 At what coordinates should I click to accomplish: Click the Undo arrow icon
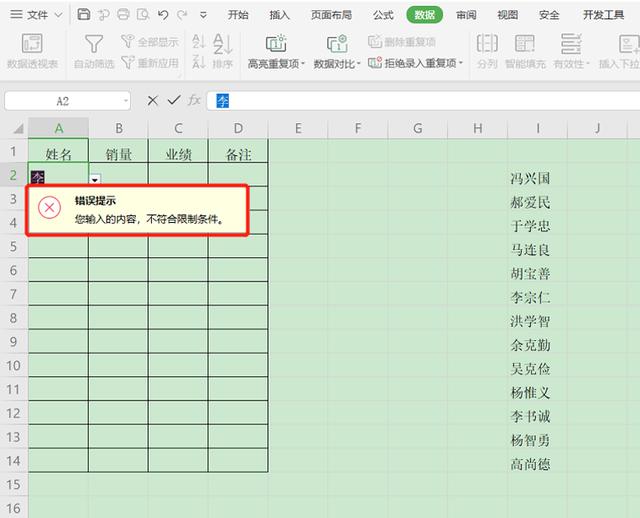163,15
